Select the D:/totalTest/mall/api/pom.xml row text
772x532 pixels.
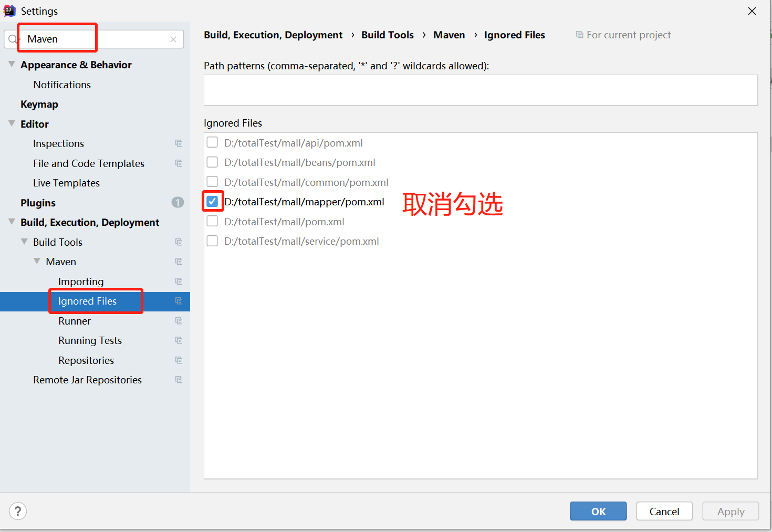[x=294, y=143]
